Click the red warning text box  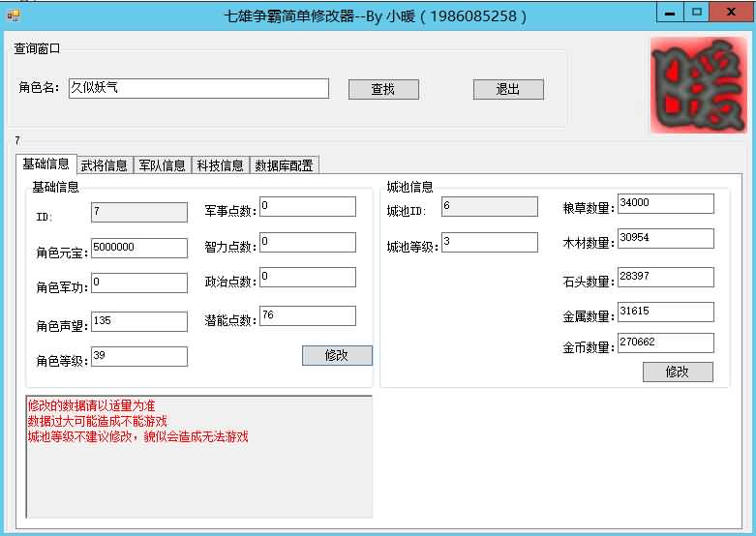[x=198, y=456]
